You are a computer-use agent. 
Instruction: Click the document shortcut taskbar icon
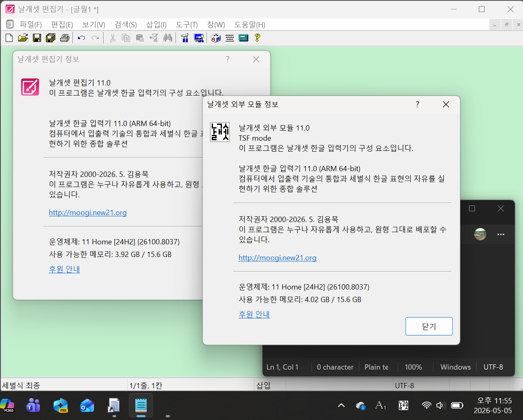(114, 405)
